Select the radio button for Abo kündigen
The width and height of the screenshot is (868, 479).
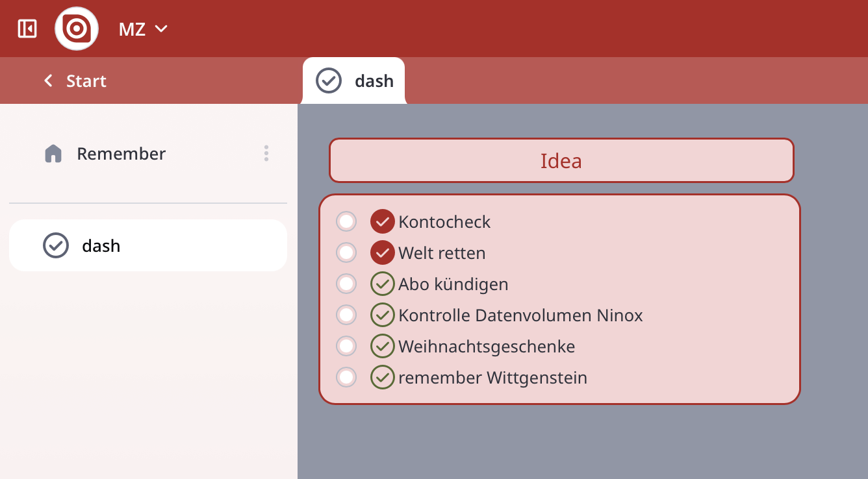coord(346,284)
